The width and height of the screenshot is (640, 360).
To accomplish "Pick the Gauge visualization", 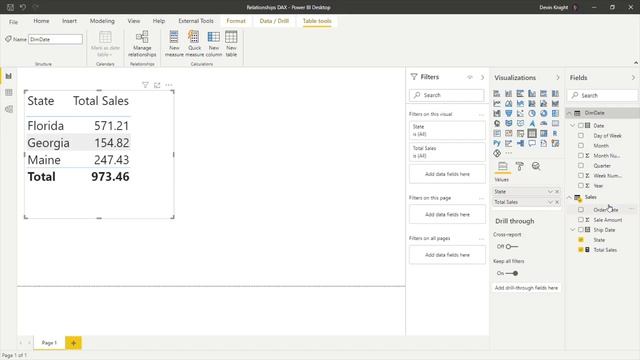I will click(544, 123).
